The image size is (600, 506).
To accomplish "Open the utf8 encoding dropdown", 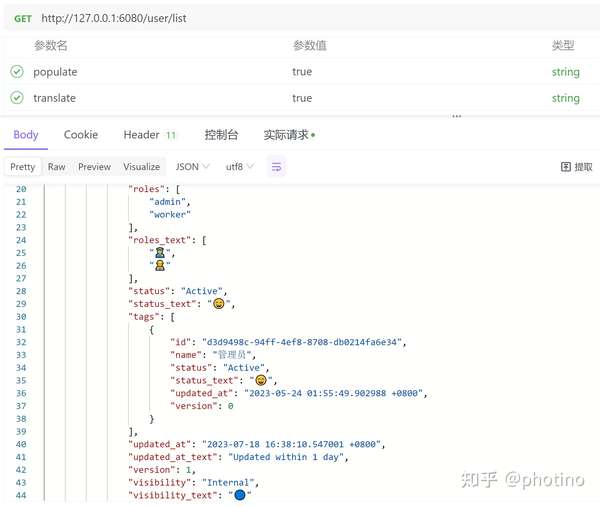I will (240, 167).
